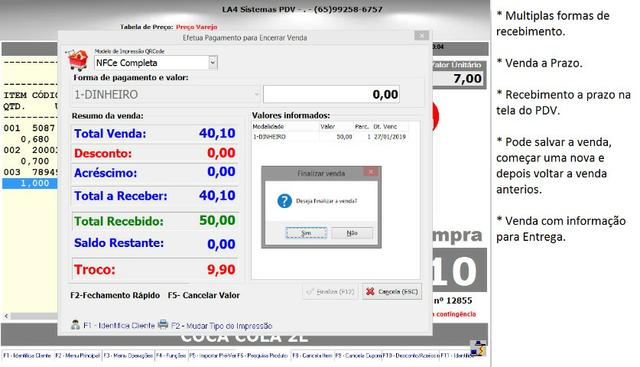Click F9 - Cancela Cupom in bottom bar

[358, 356]
